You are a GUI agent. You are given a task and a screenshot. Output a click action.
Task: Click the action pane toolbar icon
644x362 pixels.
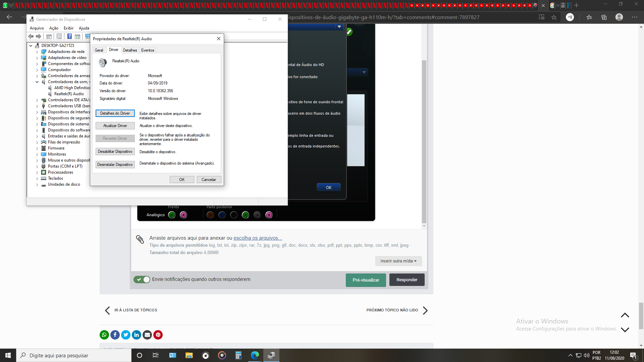[x=77, y=36]
